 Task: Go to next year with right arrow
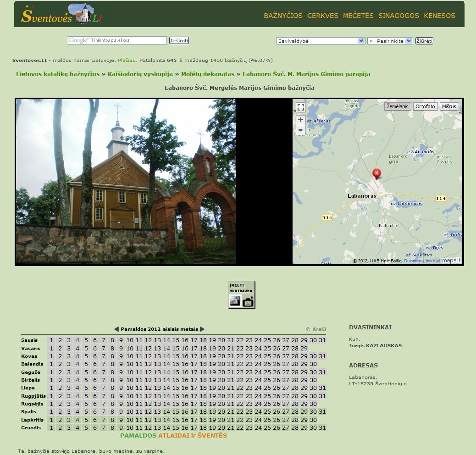tap(202, 329)
